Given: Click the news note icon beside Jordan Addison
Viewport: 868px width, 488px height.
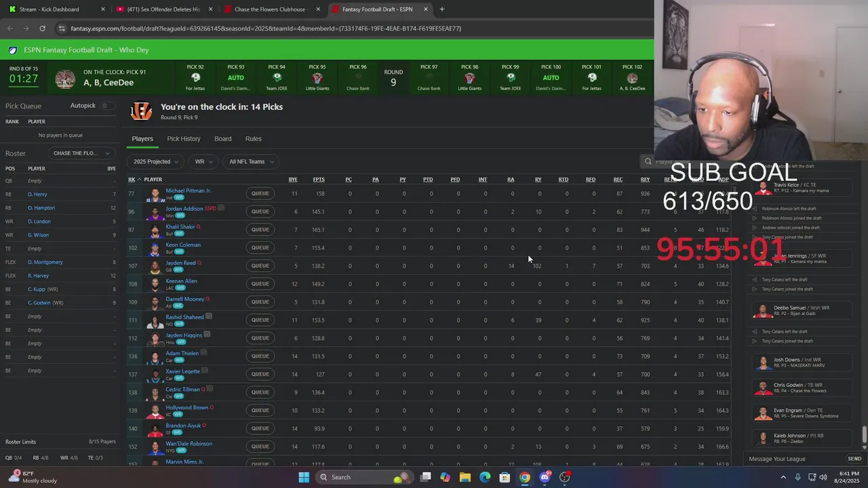Looking at the screenshot, I should click(x=221, y=208).
